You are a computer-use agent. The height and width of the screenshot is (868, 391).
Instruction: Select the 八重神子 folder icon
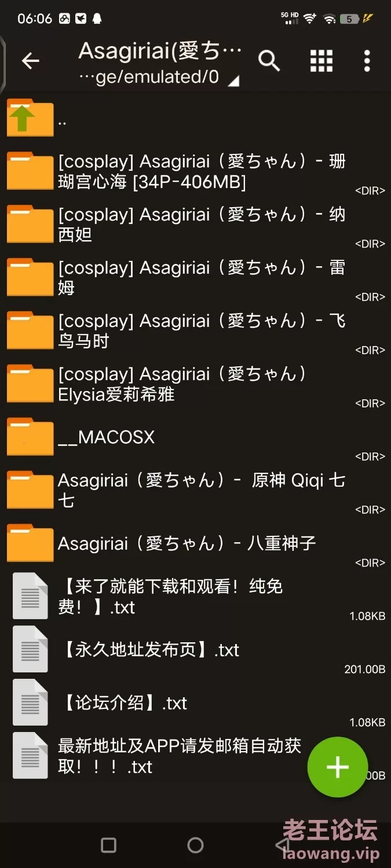[x=30, y=543]
